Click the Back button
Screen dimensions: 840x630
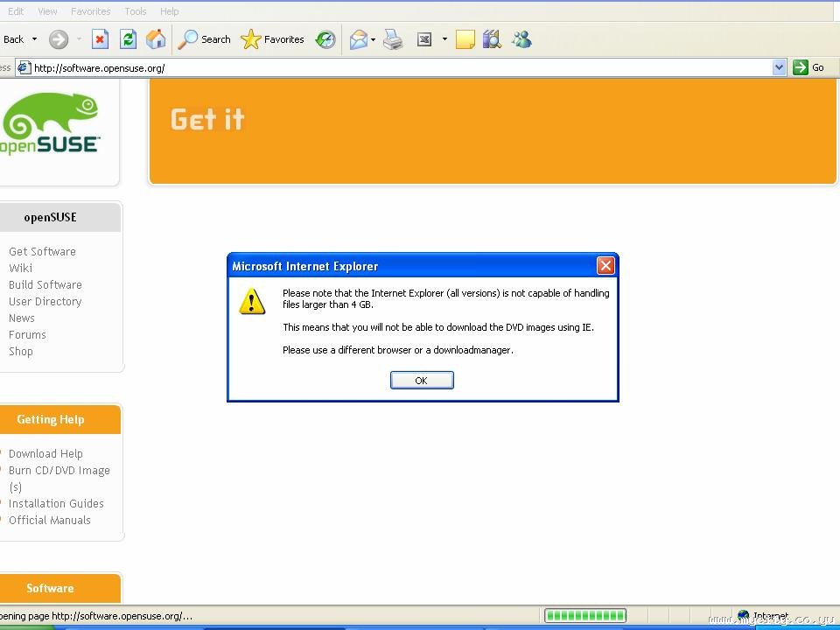coord(13,39)
